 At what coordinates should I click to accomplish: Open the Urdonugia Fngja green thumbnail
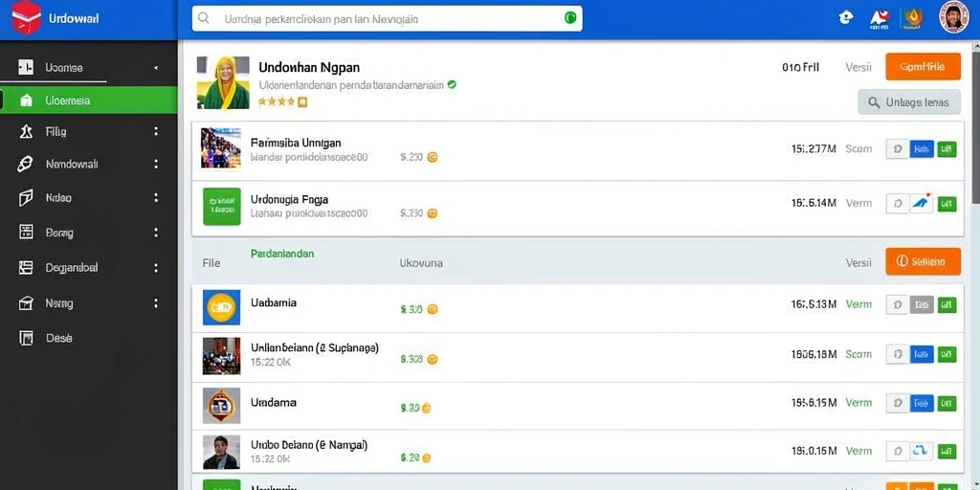[221, 207]
